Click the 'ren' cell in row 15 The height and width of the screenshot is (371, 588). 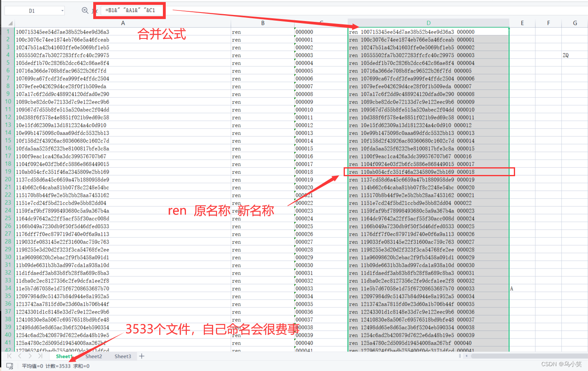tap(263, 141)
